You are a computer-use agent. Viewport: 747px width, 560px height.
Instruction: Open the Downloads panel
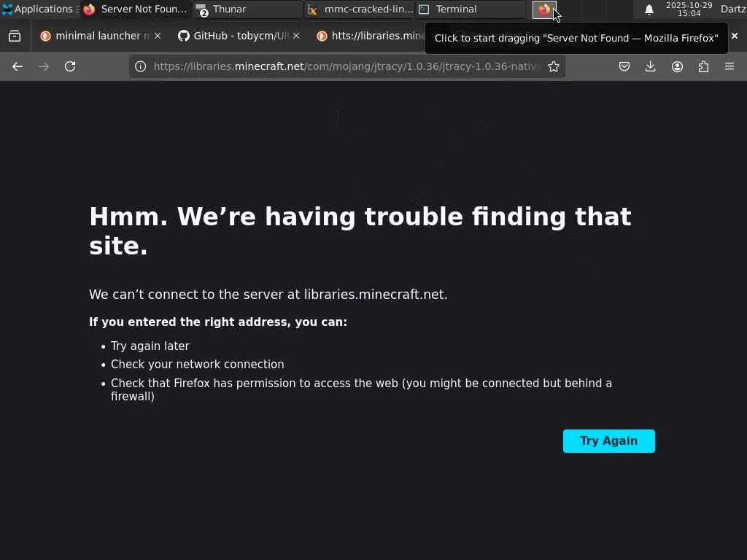click(650, 66)
